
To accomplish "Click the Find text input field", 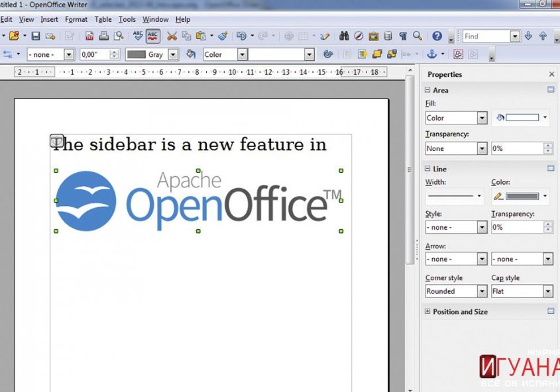I will 486,36.
